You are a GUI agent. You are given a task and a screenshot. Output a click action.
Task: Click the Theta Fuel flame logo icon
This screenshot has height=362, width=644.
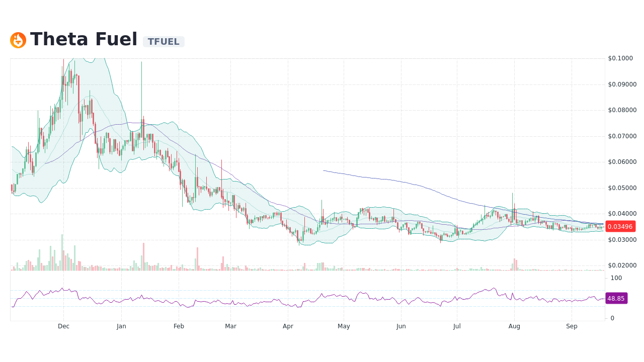[18, 40]
